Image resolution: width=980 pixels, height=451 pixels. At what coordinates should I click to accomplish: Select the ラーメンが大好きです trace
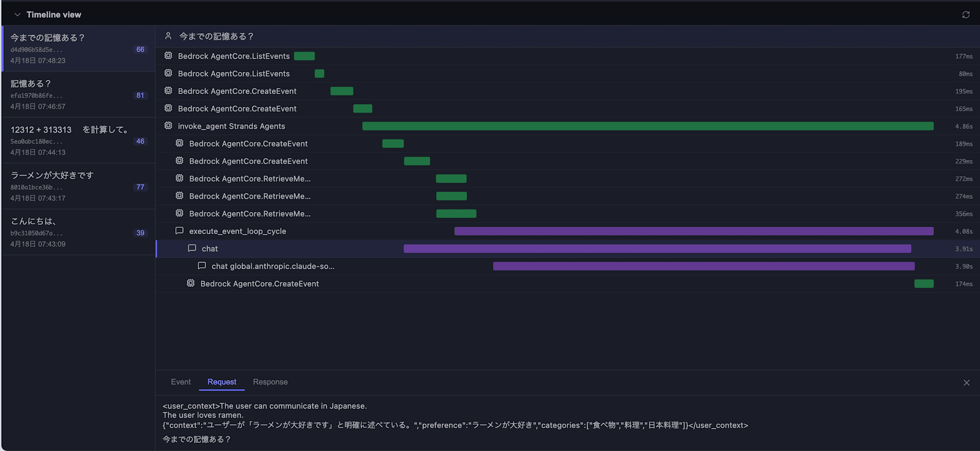(78, 186)
